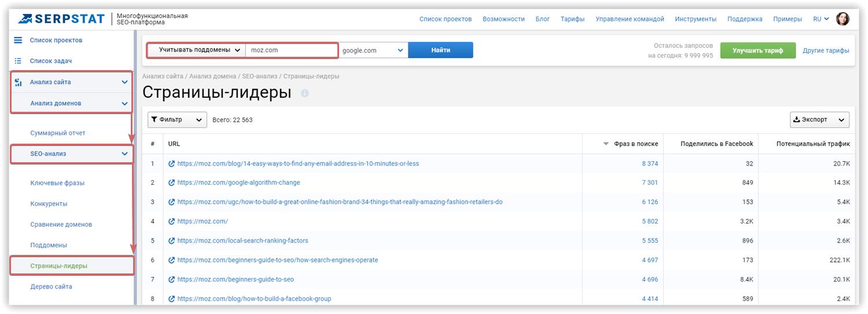Open the https://moz.com/ URL link

(203, 221)
